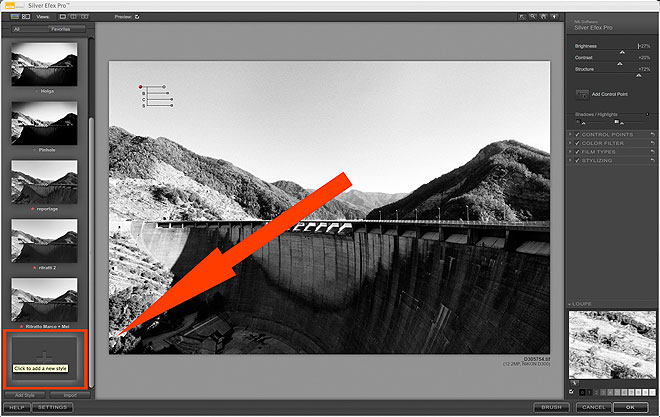Collapse the Loupe panel
Viewport: 660px width, 417px height.
(x=570, y=304)
